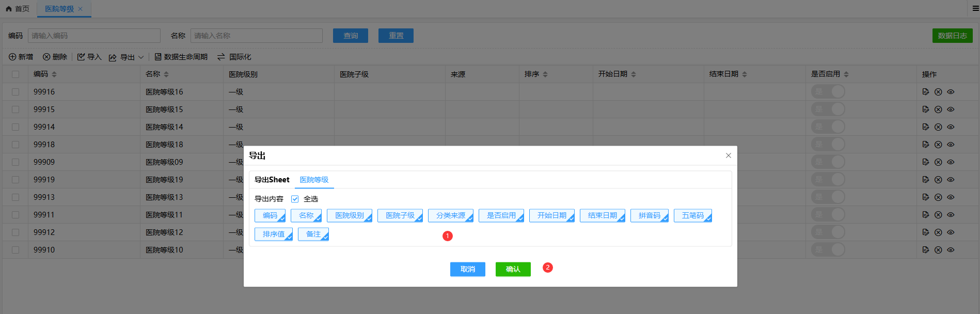Deselect the 拼音码 export field tag
The width and height of the screenshot is (980, 314).
pos(649,215)
